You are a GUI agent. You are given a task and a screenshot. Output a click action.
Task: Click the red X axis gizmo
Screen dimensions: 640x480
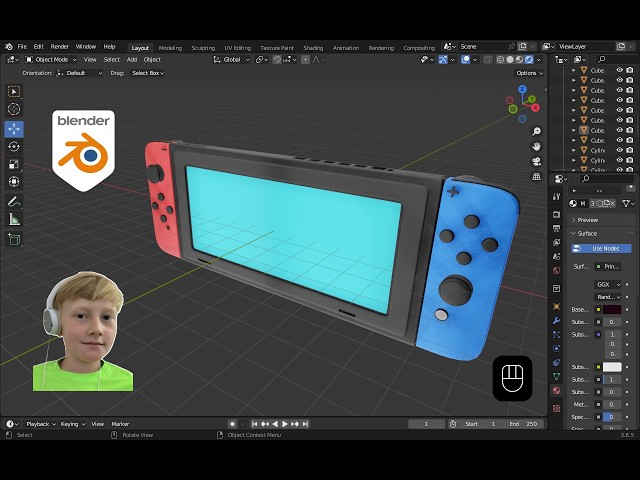pyautogui.click(x=535, y=108)
